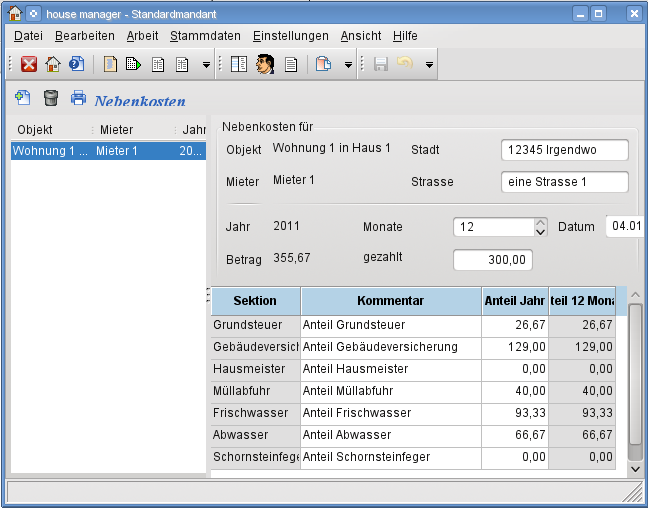
Task: Open dropdown arrow beside the copy documents icon
Action: (x=349, y=65)
